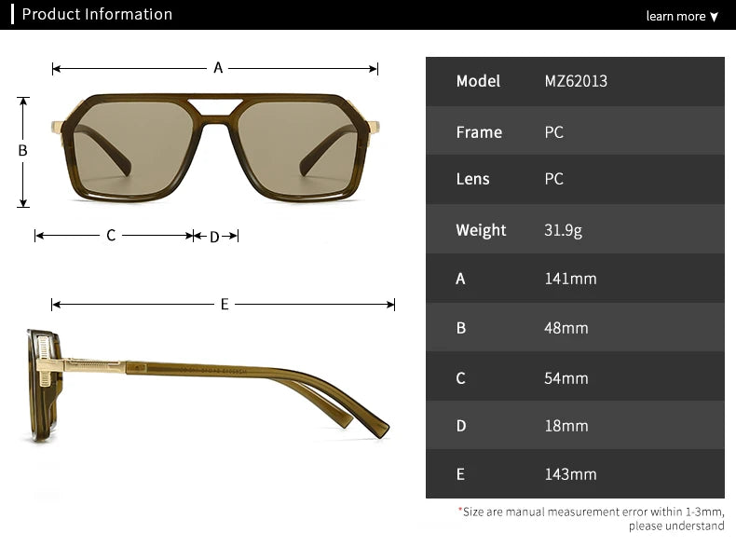Select the front view sunglasses image
Viewport: 736px width, 560px height.
tap(215, 148)
